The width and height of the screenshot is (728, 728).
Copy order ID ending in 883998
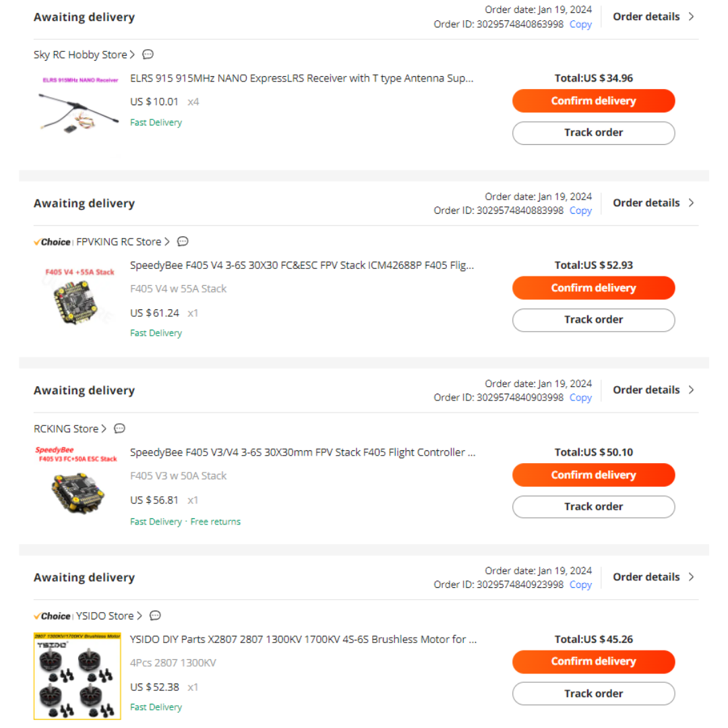(x=580, y=211)
